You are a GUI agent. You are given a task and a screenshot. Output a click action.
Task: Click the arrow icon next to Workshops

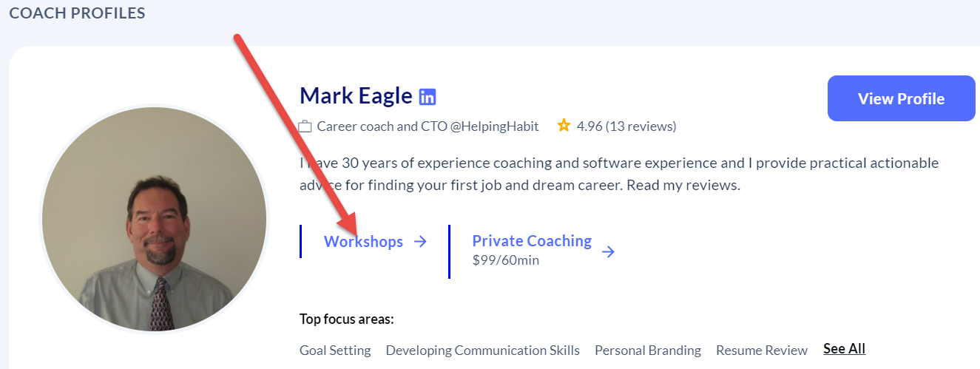pyautogui.click(x=420, y=242)
